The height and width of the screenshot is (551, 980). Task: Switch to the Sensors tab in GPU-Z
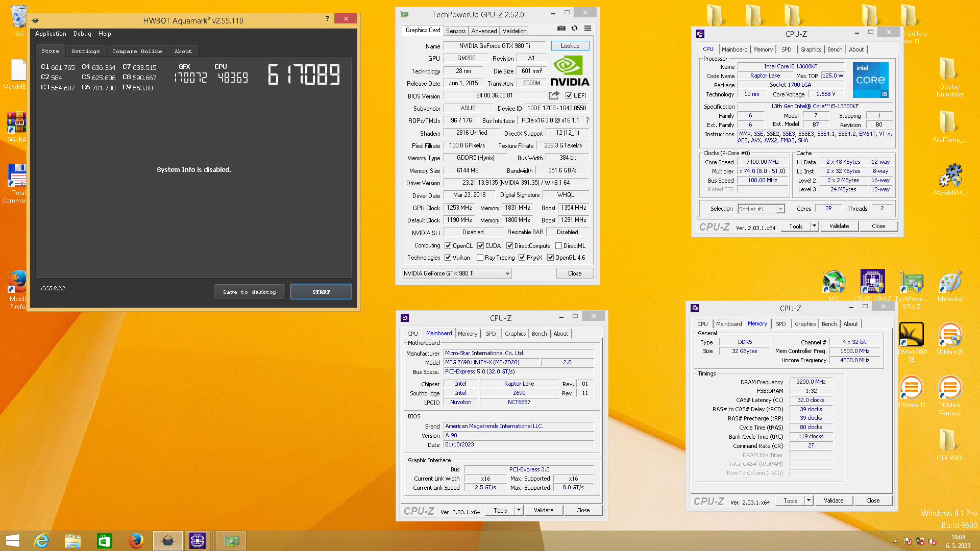[x=455, y=31]
